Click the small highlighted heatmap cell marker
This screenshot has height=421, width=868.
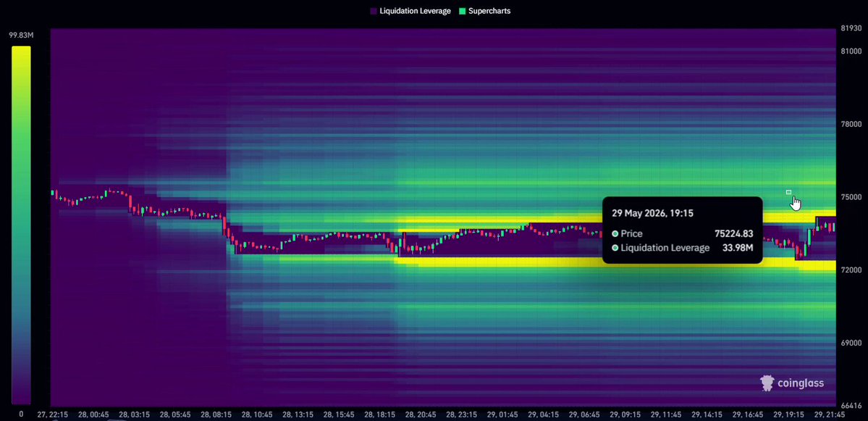(789, 192)
